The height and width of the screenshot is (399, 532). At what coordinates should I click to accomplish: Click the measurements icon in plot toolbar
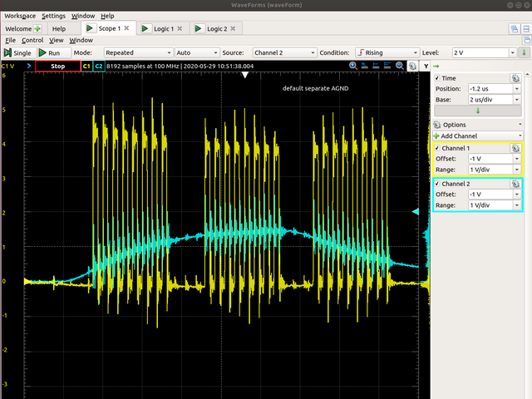coord(387,66)
